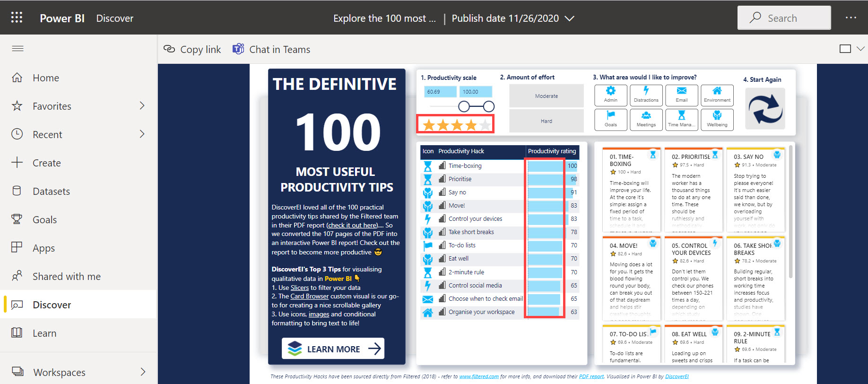Open the view options dropdown arrow

coord(860,49)
